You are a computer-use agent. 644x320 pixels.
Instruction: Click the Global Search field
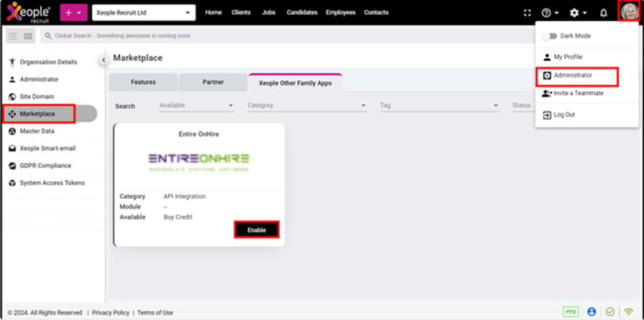click(288, 36)
